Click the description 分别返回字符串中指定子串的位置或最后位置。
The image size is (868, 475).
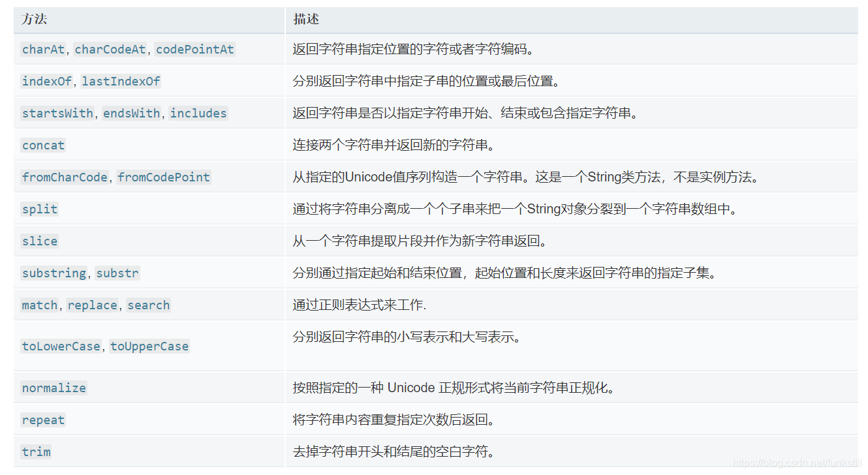[427, 82]
